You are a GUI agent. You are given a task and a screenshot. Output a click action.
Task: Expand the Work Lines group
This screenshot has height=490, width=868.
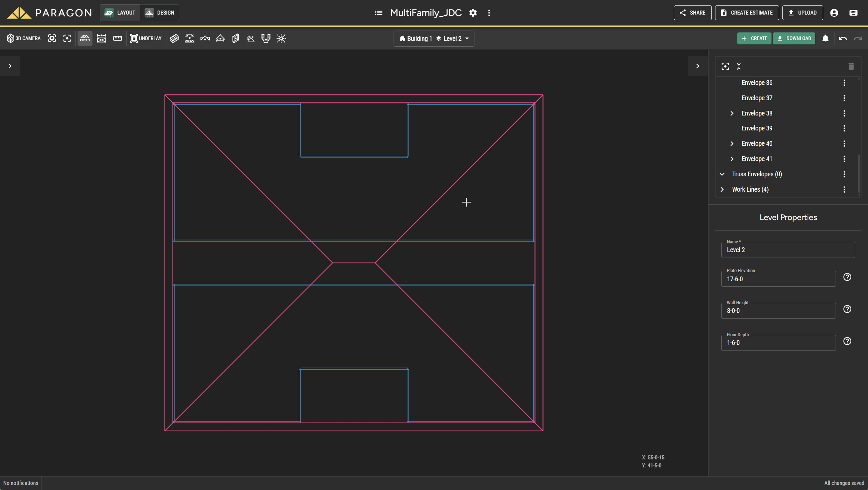722,189
